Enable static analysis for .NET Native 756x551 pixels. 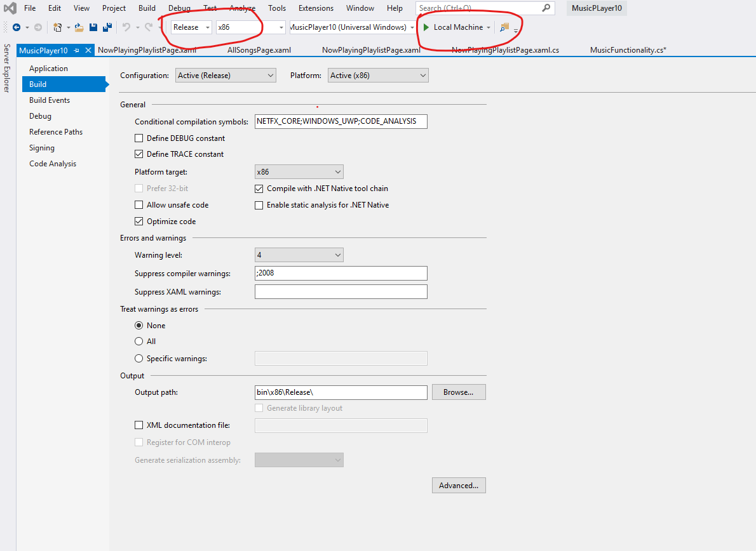point(259,205)
